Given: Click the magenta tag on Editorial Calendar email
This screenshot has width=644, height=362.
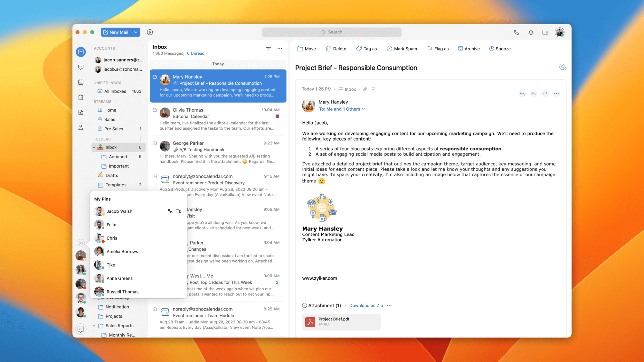Looking at the screenshot, I should [277, 116].
